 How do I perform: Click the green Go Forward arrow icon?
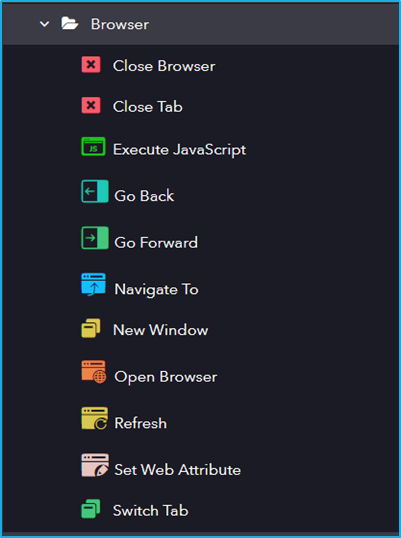[95, 238]
